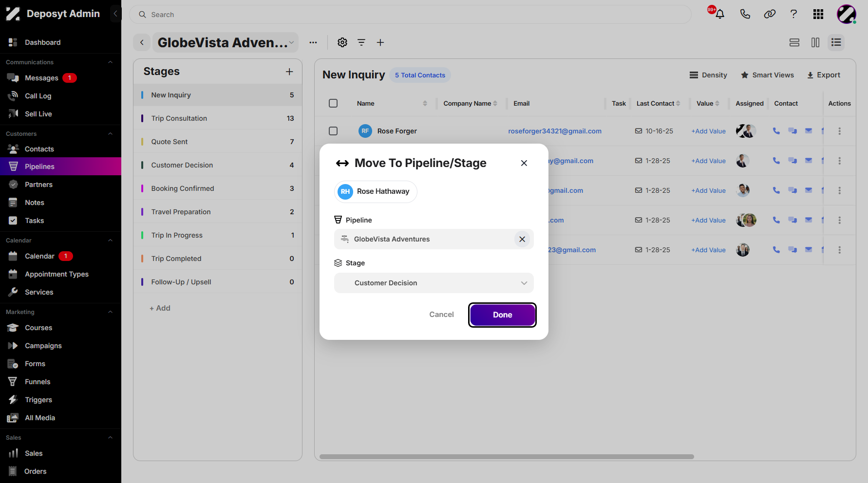Collapse the Marketing sidebar section
868x483 pixels.
(110, 312)
